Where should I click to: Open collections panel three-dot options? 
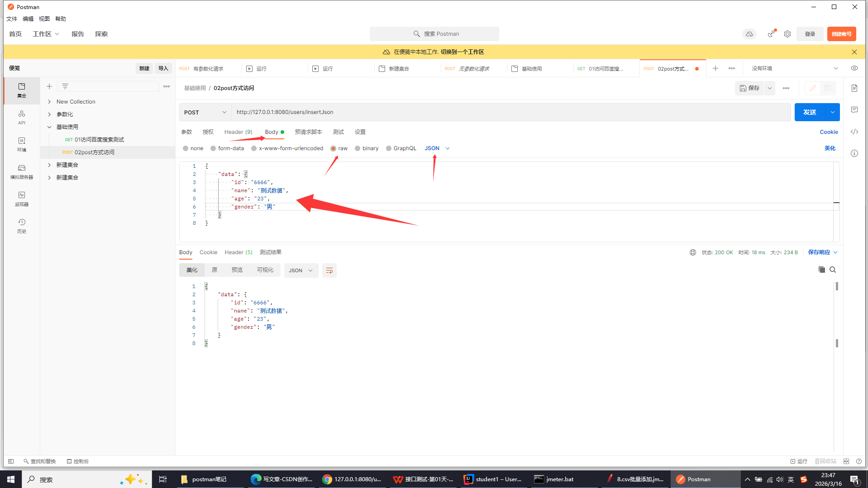point(167,86)
